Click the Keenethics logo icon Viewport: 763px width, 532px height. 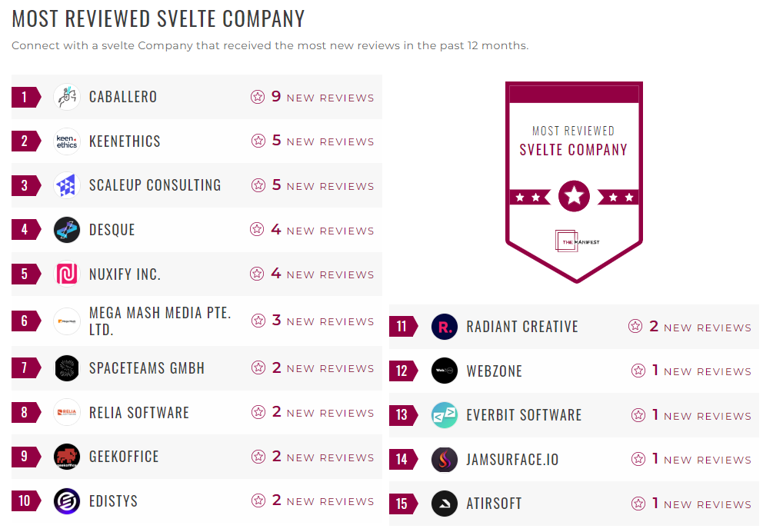67,141
